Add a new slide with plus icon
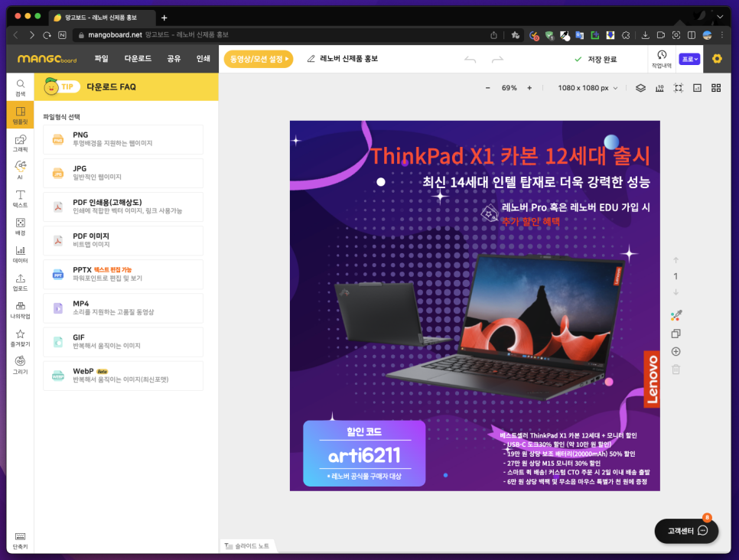This screenshot has height=560, width=739. pos(676,352)
